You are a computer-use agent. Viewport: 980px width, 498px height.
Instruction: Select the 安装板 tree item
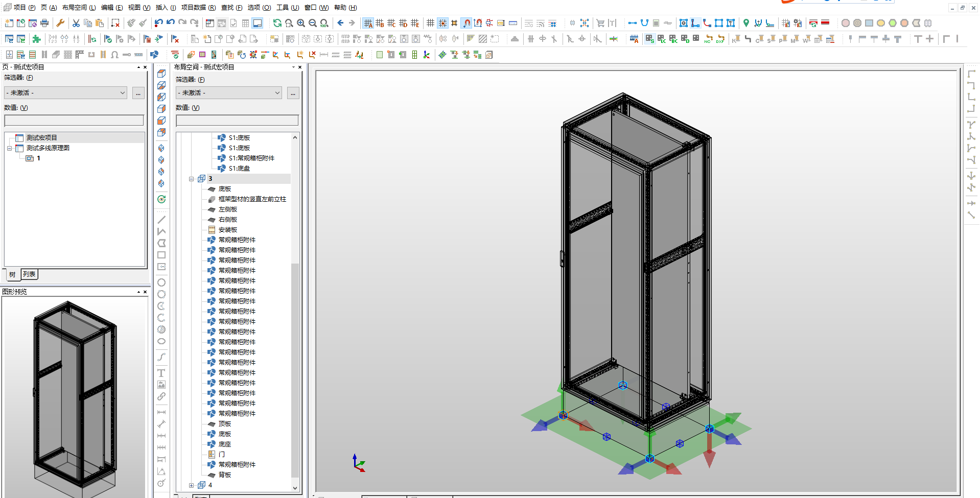pyautogui.click(x=228, y=230)
